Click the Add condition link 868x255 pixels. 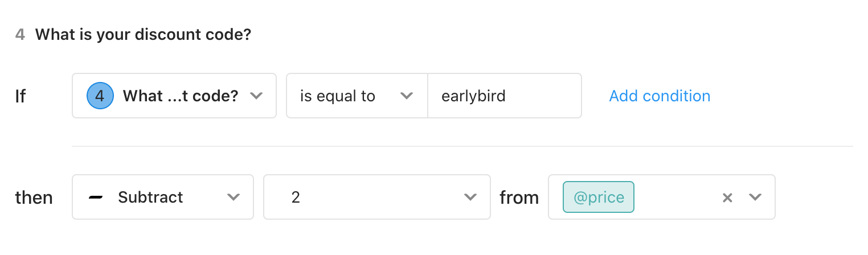point(660,96)
